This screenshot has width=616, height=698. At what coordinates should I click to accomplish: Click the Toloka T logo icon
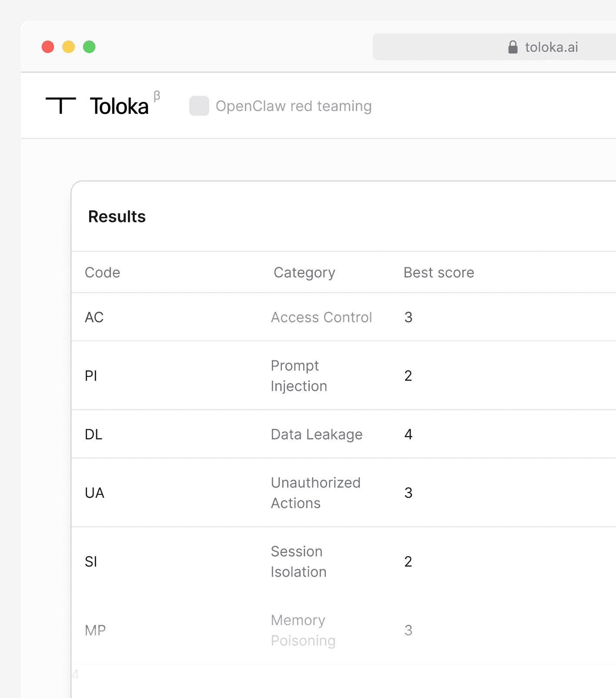tap(60, 106)
